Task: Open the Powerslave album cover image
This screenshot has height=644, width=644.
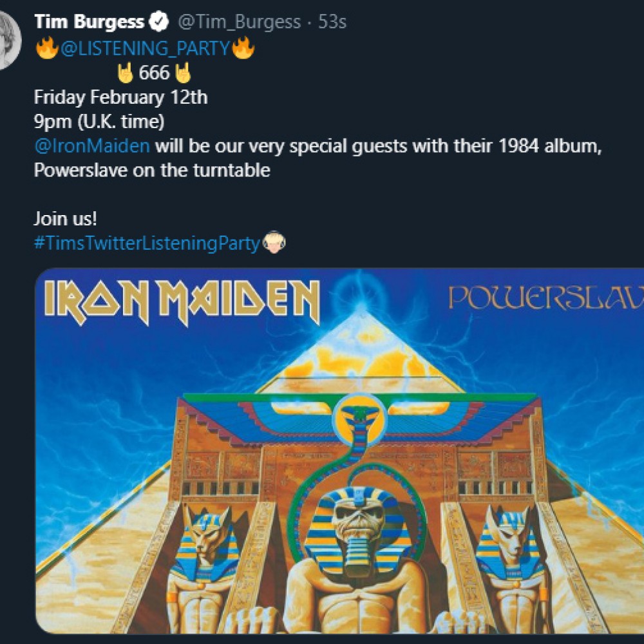Action: [x=339, y=451]
